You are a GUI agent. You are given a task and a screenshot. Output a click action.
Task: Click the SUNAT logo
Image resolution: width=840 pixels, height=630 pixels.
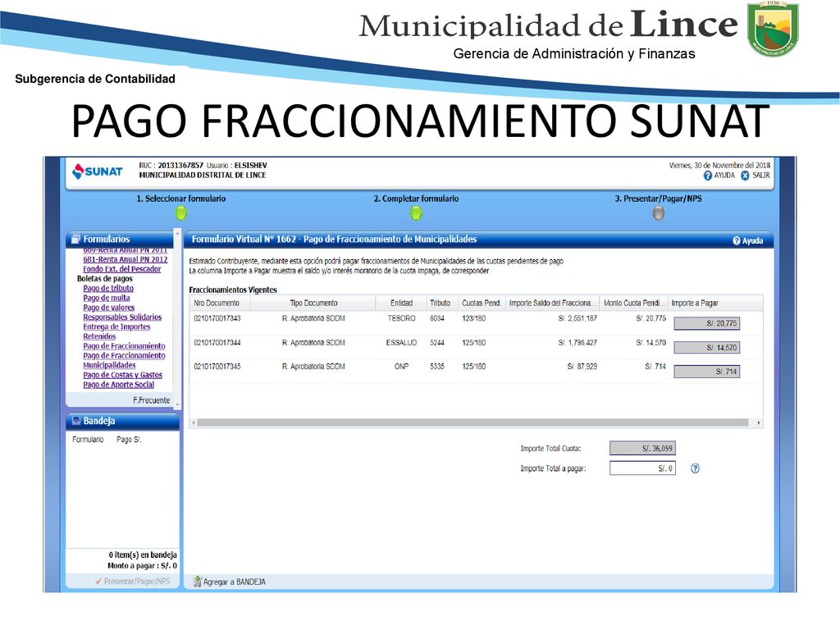click(x=98, y=171)
